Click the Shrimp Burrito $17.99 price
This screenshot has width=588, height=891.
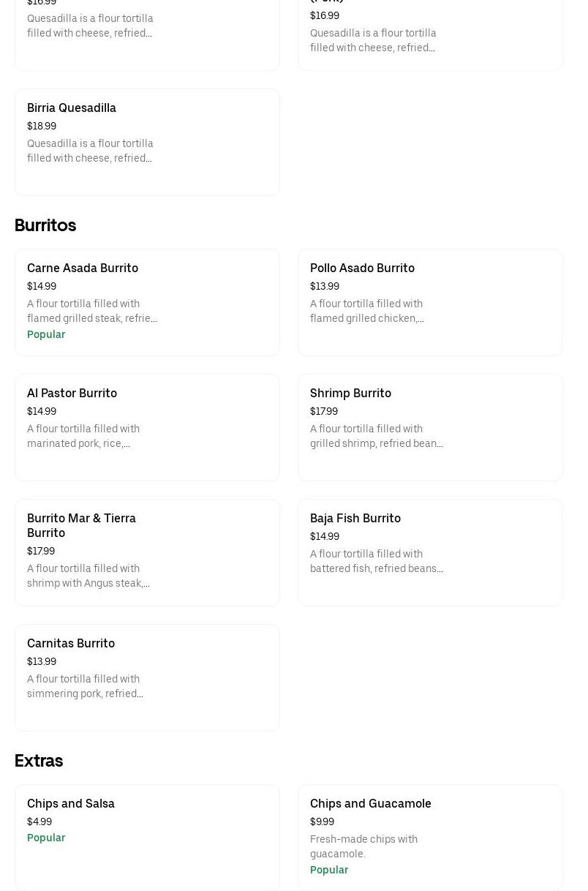coord(324,411)
